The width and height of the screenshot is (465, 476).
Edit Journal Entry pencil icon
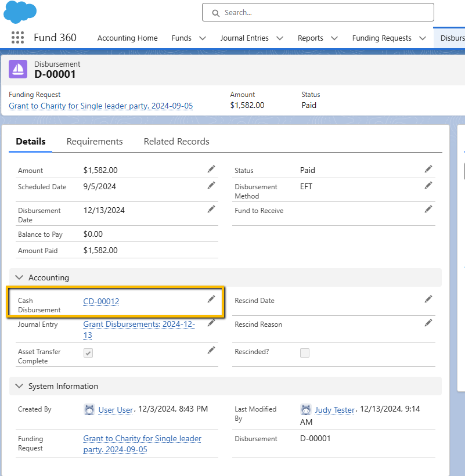211,323
